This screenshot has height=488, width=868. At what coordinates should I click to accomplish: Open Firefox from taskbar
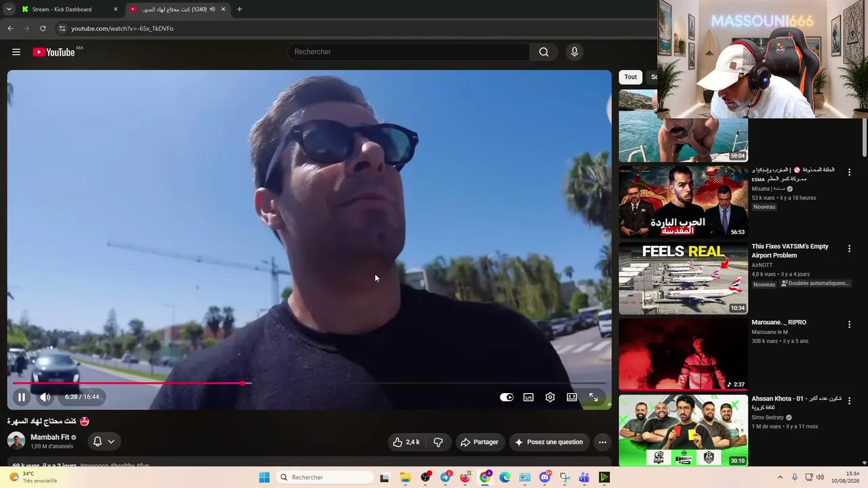[x=465, y=477]
